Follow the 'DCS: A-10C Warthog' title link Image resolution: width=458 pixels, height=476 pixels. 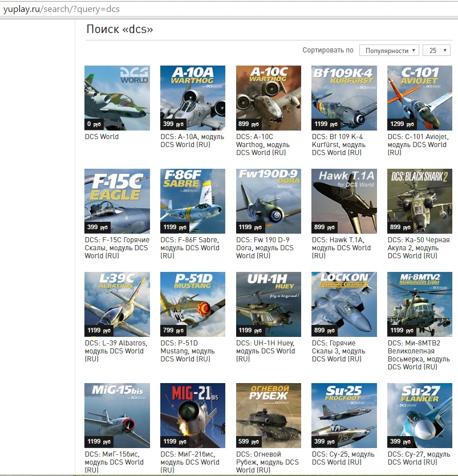tap(263, 144)
